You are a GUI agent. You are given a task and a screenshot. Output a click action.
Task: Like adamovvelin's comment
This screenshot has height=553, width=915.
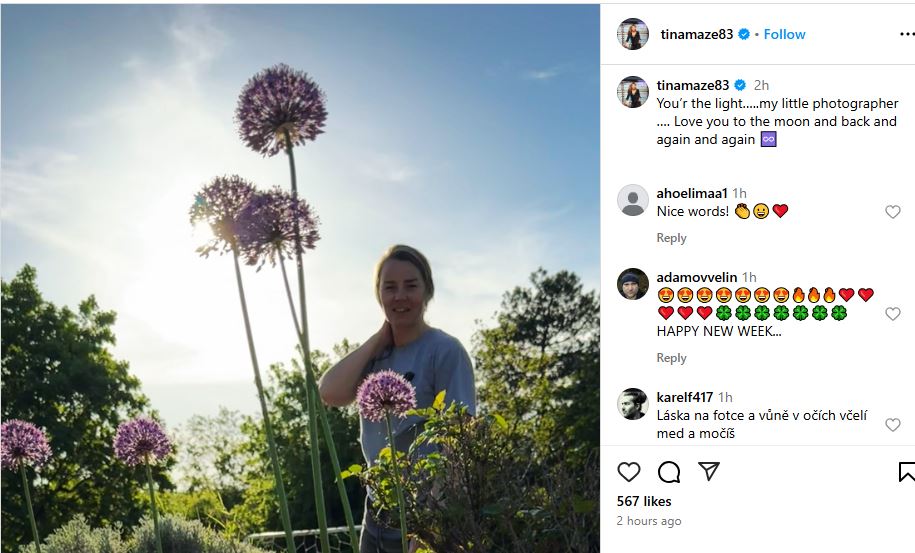(893, 314)
